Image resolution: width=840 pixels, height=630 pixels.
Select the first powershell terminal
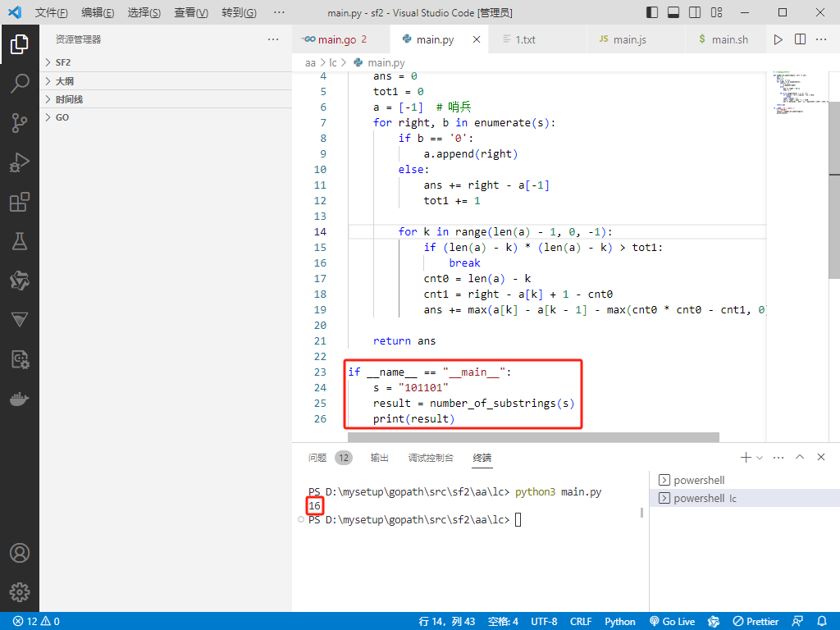(x=745, y=480)
